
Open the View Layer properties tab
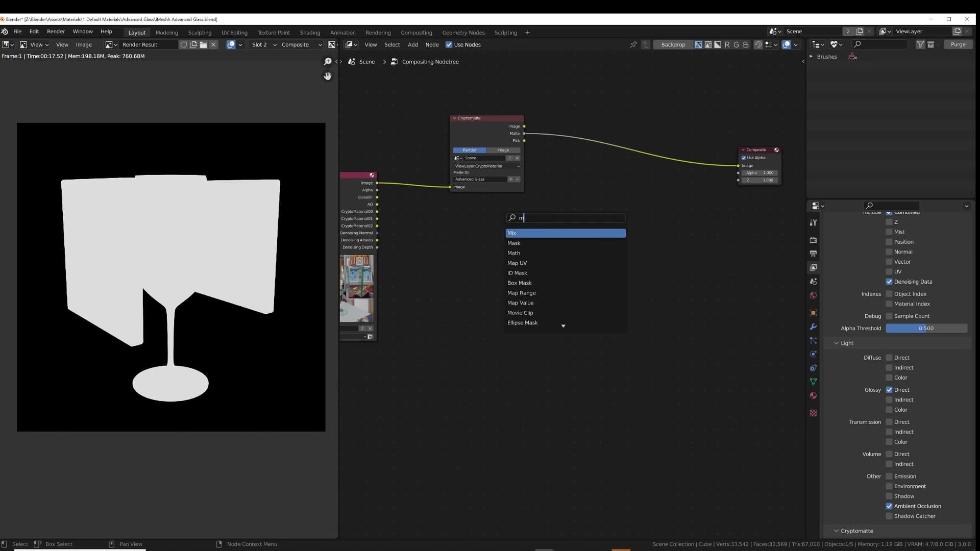(x=813, y=267)
